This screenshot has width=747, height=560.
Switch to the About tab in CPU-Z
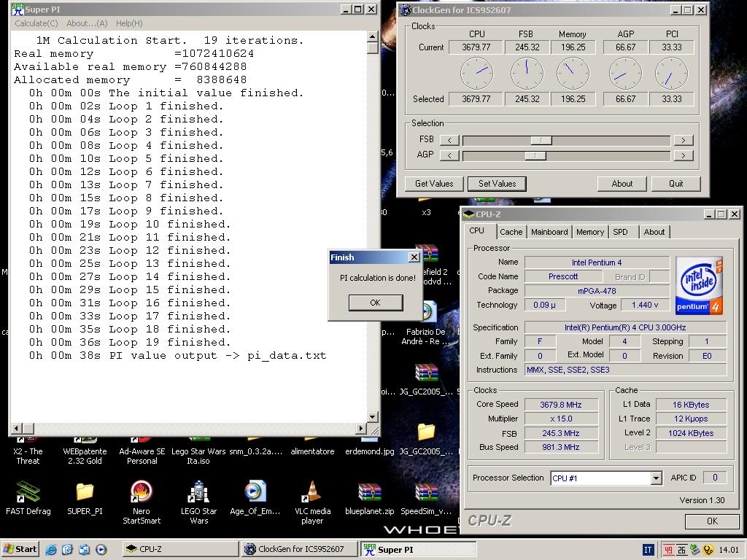(x=654, y=232)
